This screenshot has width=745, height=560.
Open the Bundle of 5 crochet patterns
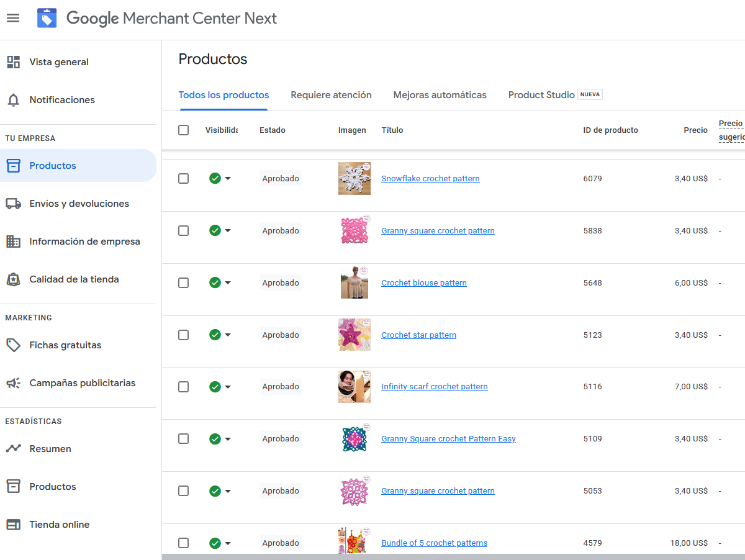point(434,543)
